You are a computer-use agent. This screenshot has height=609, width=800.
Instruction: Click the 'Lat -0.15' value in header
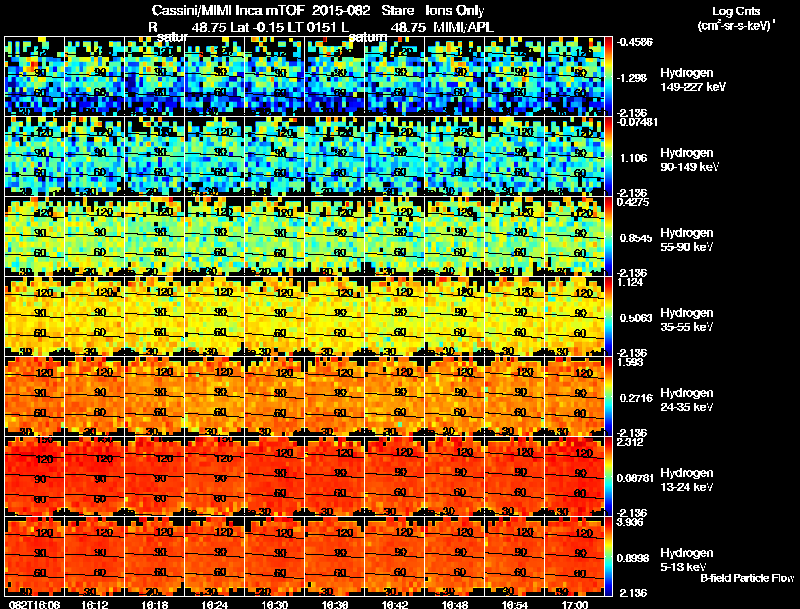tap(258, 28)
